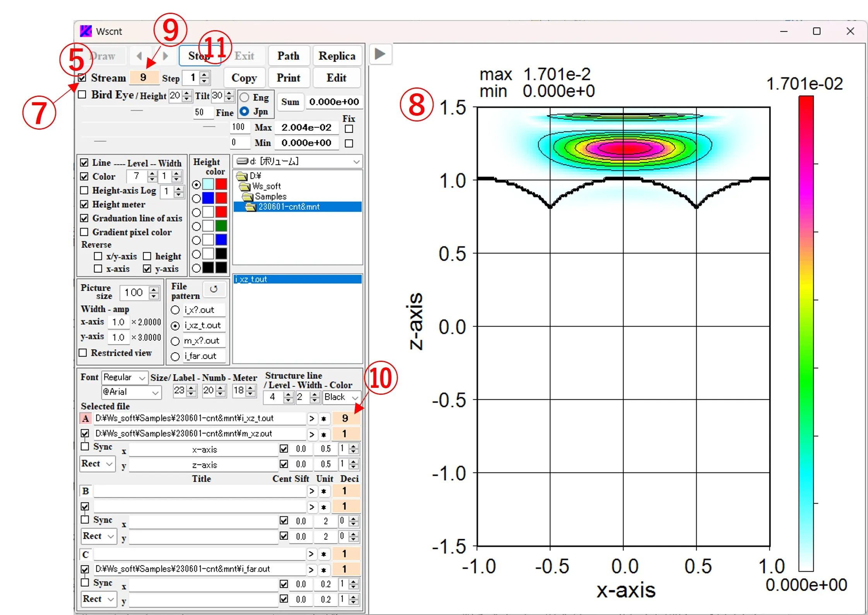
Task: Click the asterisk button on row A file path
Action: pos(324,418)
